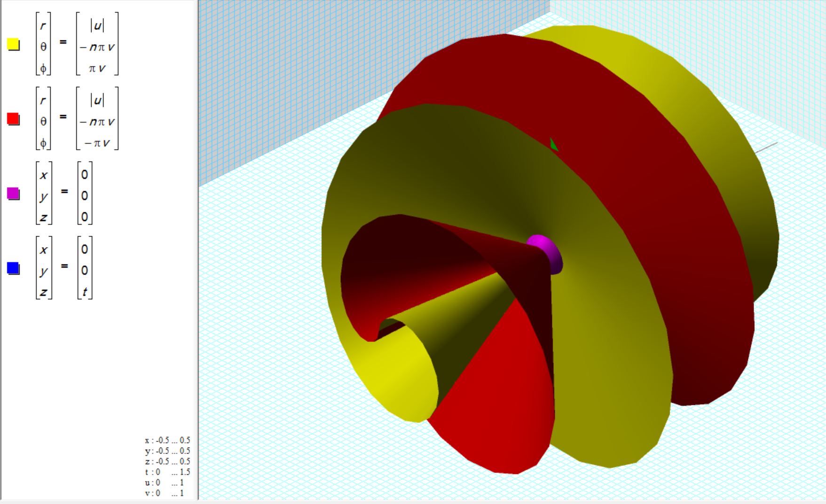Click the x range label -0.5 ... 0.5
Viewport: 826px width, 504px height.
[x=167, y=441]
